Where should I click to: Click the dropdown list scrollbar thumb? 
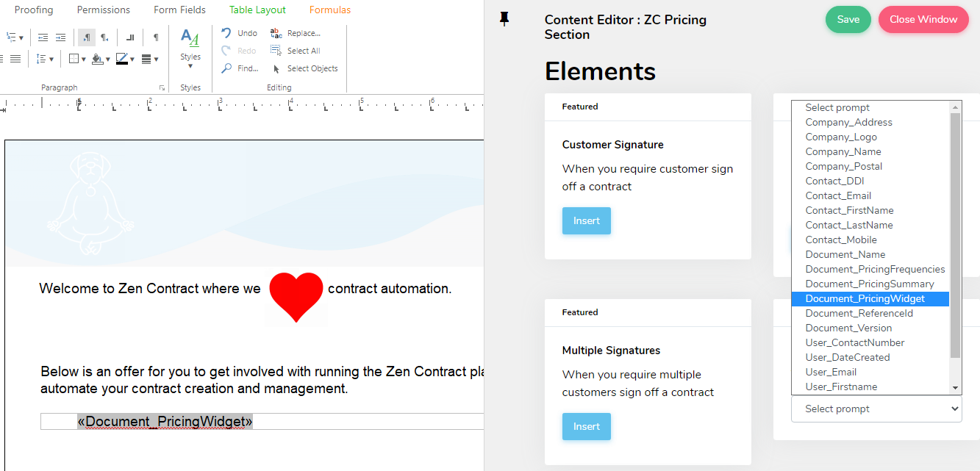955,235
